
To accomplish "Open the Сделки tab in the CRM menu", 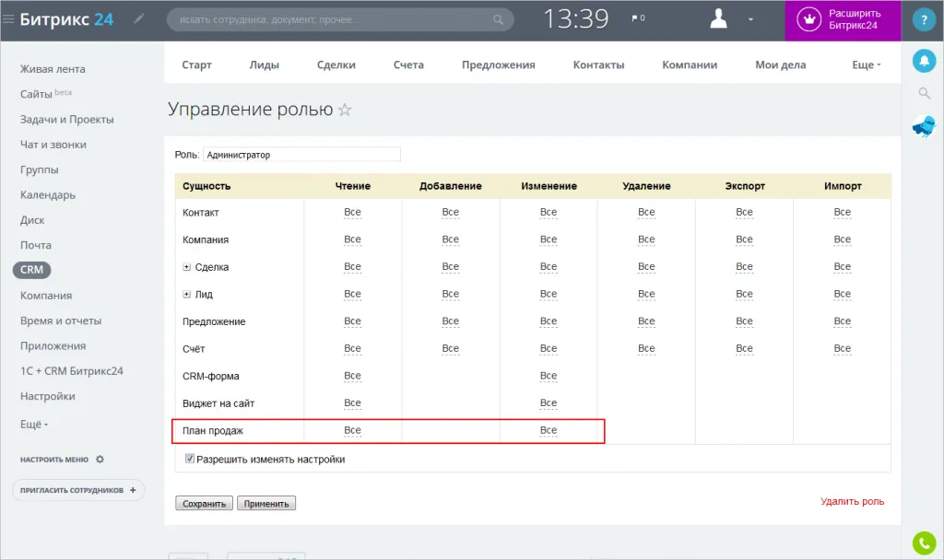I will click(336, 64).
